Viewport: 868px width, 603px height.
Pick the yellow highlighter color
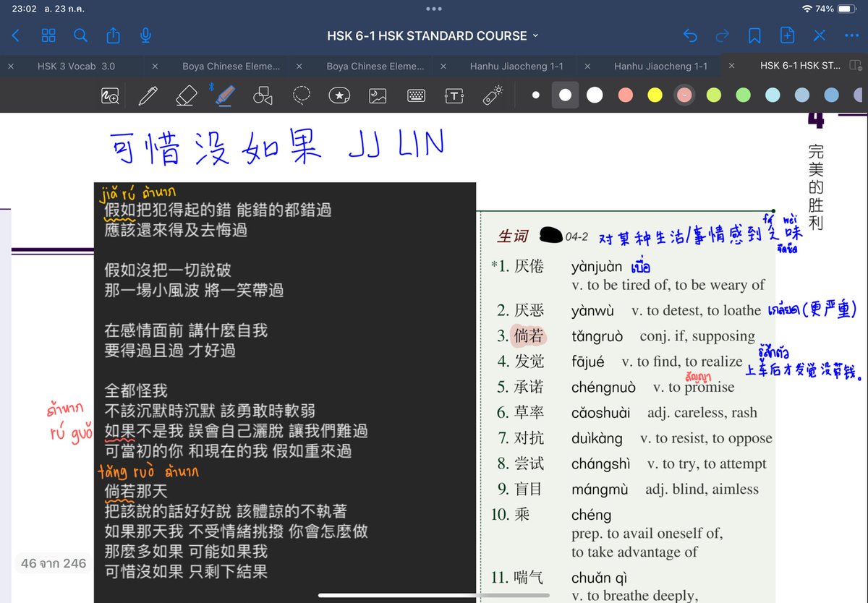click(x=655, y=95)
